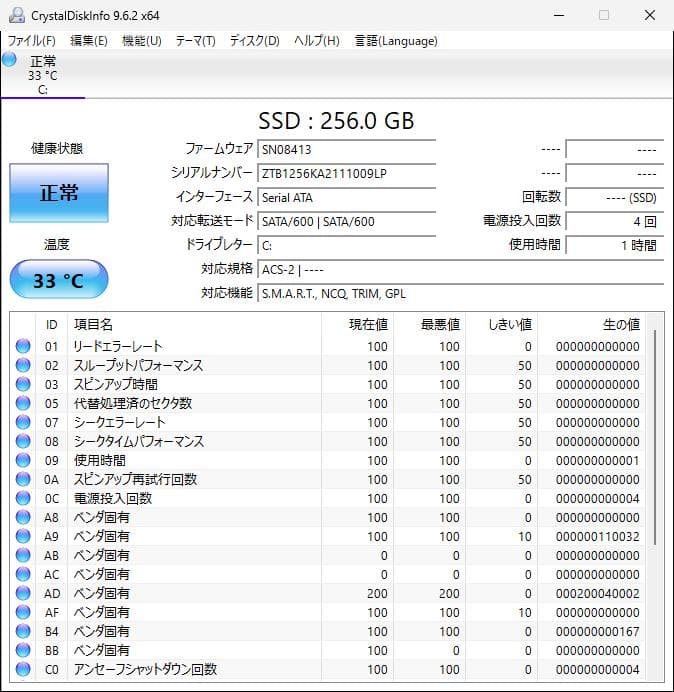Click status orb for AB row
The image size is (674, 692).
pyautogui.click(x=23, y=555)
